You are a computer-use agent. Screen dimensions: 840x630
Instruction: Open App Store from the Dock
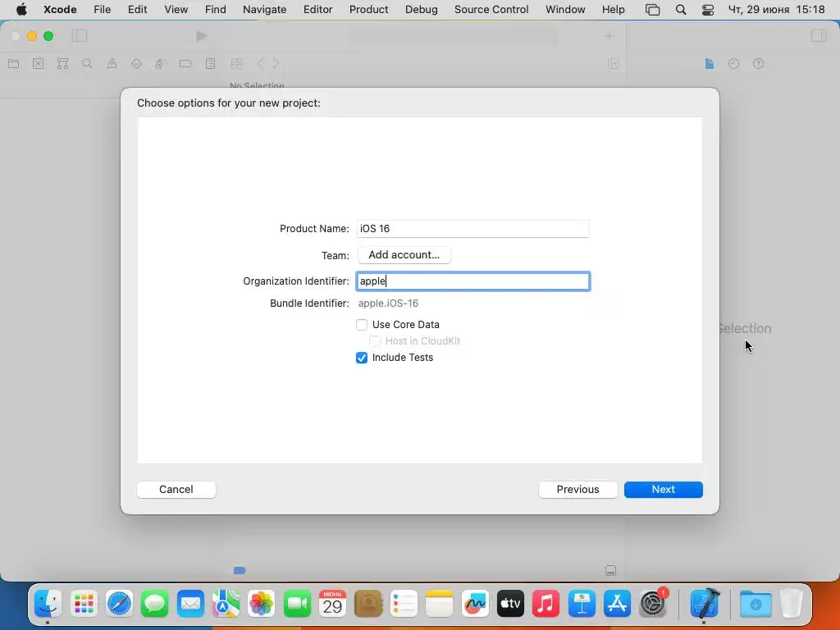[x=617, y=604]
